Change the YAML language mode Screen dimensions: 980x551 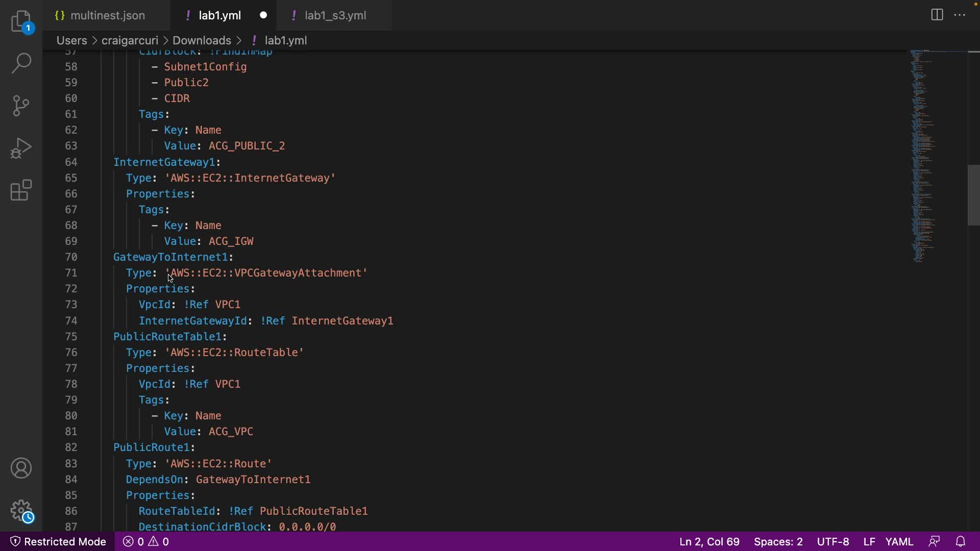899,541
